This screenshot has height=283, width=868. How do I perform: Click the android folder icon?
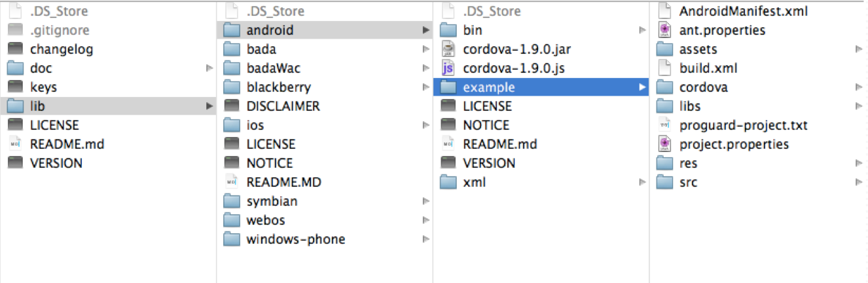pos(232,30)
